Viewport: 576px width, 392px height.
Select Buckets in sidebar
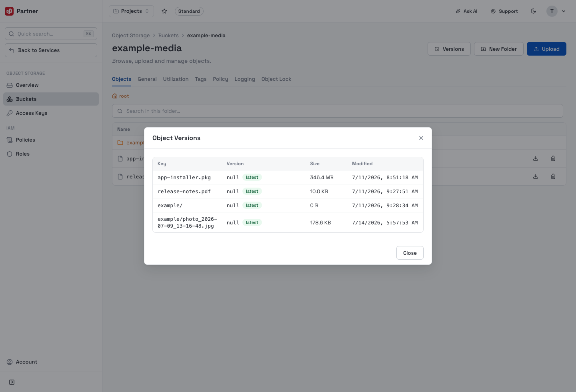pos(51,99)
